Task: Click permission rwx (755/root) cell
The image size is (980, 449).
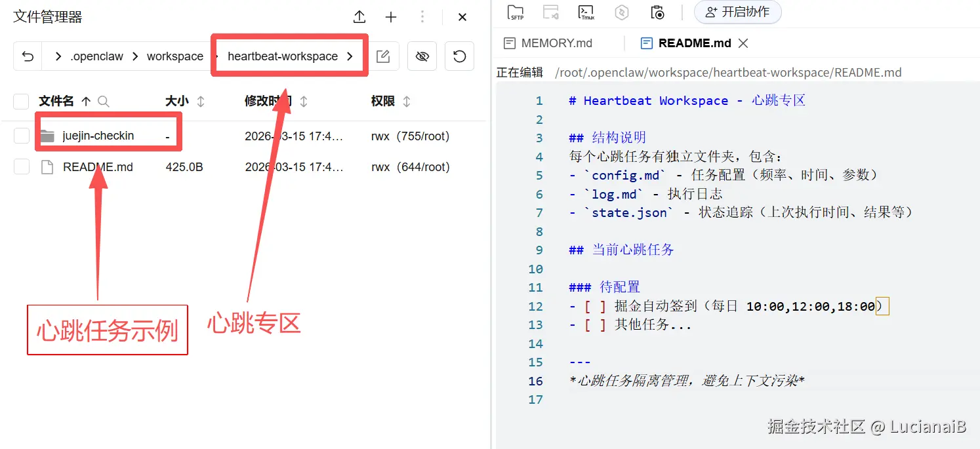Action: pos(410,136)
